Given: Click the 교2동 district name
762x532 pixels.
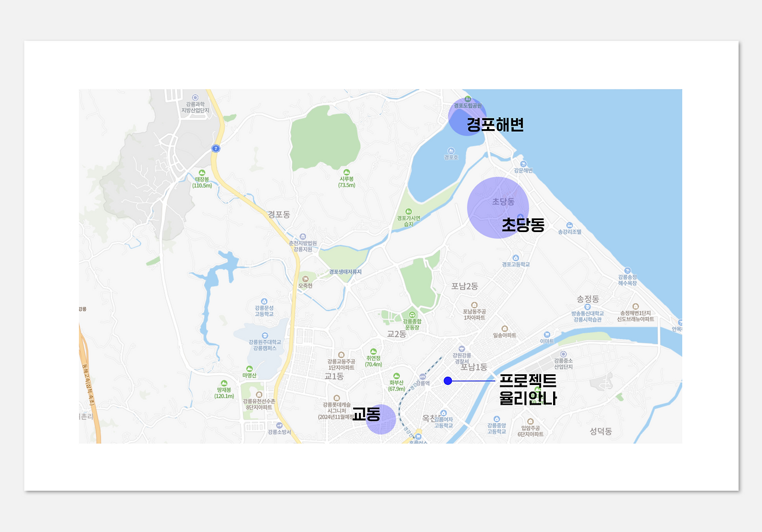Looking at the screenshot, I should click(396, 334).
